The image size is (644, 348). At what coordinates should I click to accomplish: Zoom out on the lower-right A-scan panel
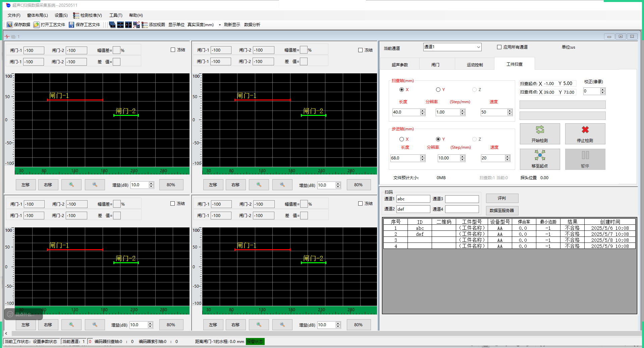(282, 325)
